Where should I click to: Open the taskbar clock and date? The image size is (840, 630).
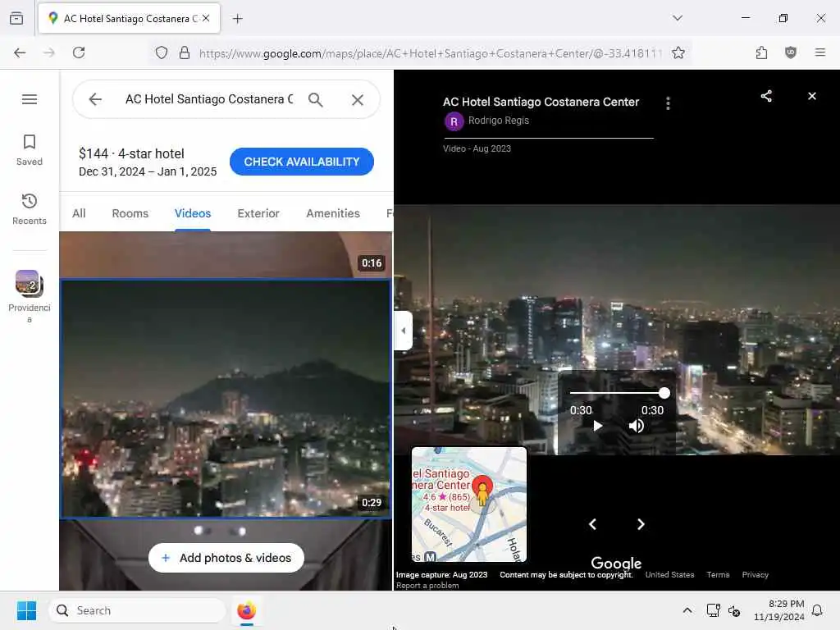778,610
